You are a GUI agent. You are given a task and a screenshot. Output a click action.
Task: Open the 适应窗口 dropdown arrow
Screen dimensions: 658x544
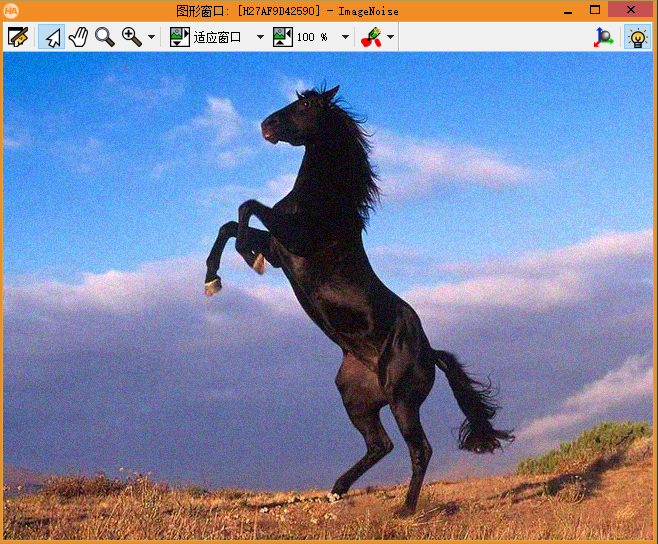261,37
